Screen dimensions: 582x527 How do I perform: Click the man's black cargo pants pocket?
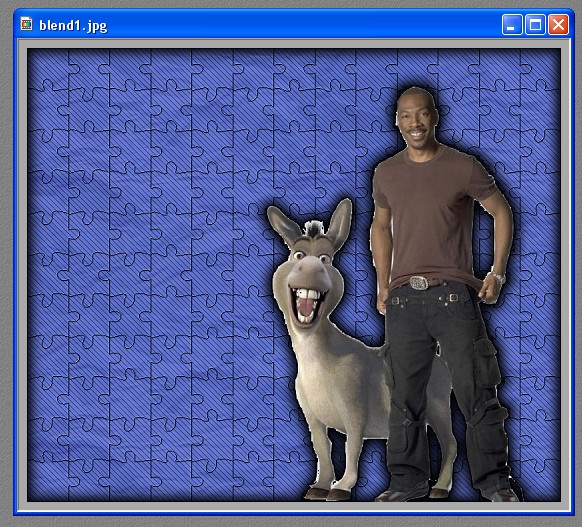click(486, 362)
